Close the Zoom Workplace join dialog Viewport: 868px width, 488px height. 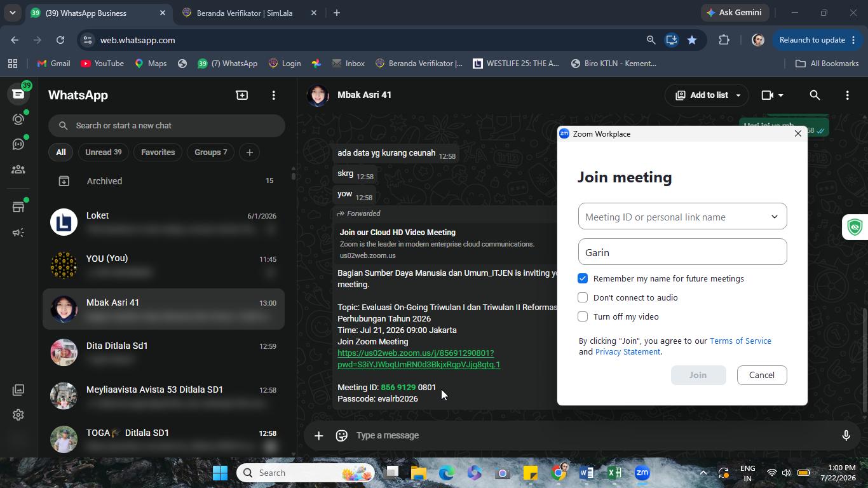798,133
